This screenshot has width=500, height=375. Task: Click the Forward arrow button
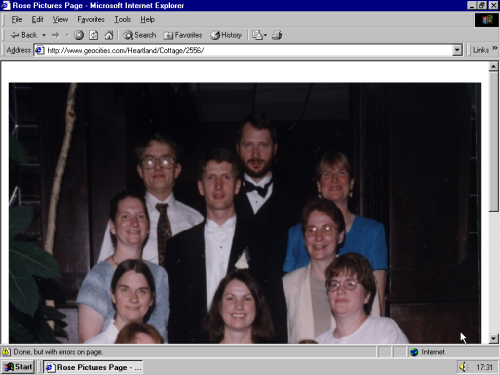pos(56,35)
